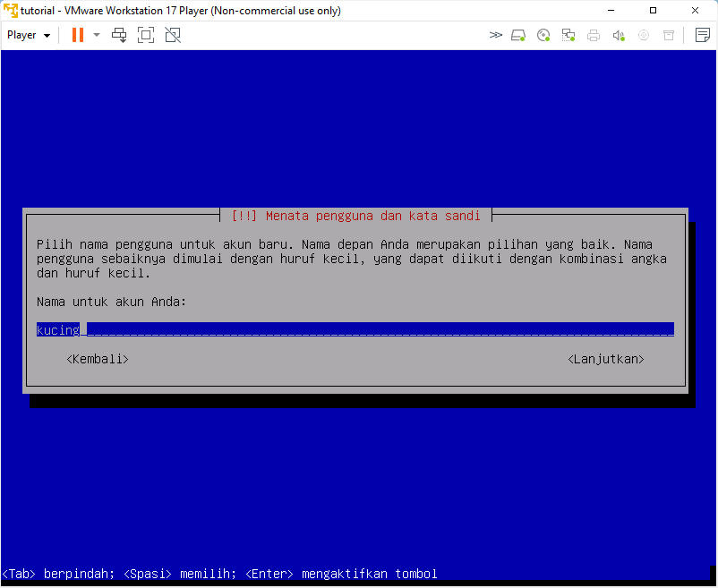Open the message log notes icon
The image size is (718, 588).
point(703,35)
